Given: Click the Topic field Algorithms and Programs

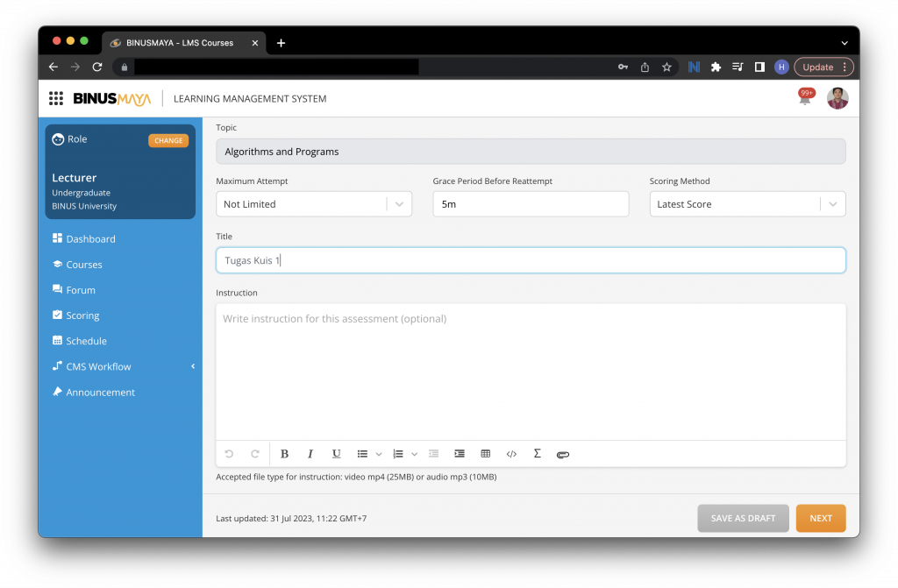Looking at the screenshot, I should tap(531, 152).
